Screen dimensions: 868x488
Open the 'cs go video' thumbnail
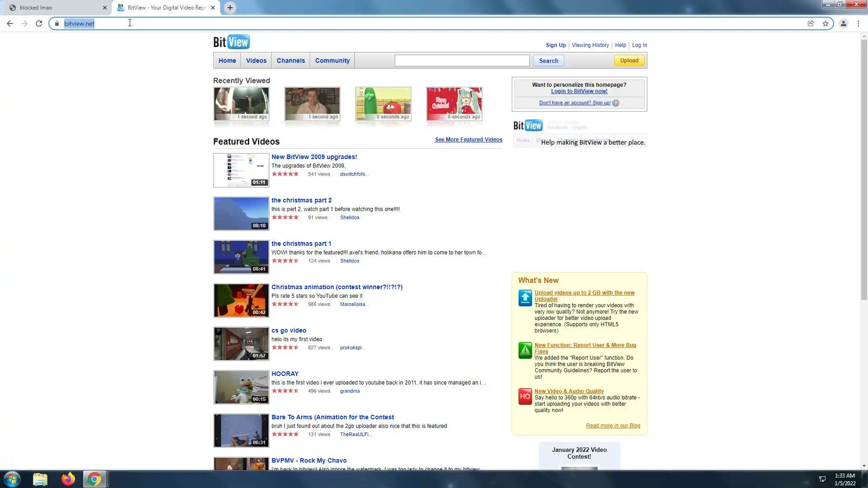[241, 344]
